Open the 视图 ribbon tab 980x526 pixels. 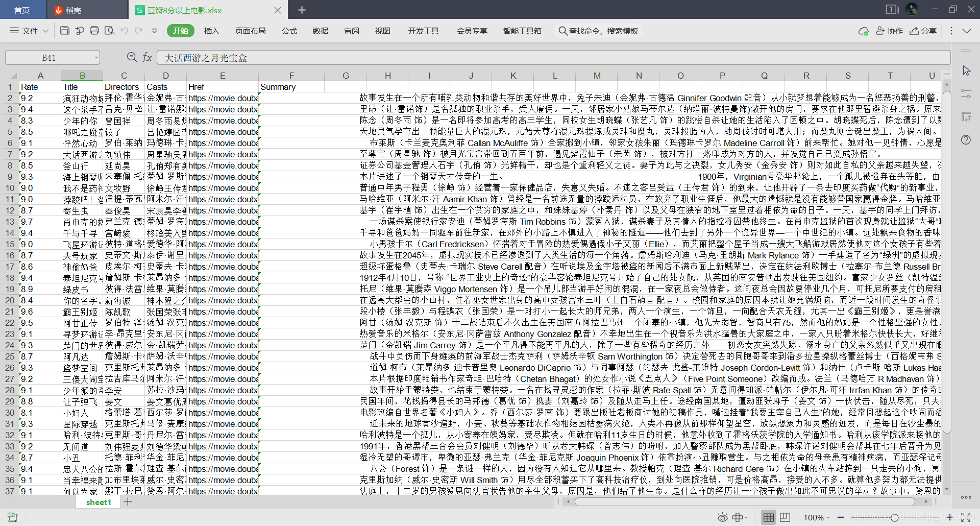click(x=383, y=31)
